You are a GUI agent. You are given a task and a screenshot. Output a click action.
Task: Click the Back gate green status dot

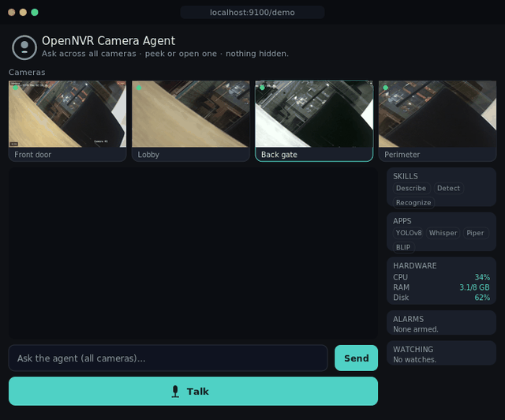point(262,88)
